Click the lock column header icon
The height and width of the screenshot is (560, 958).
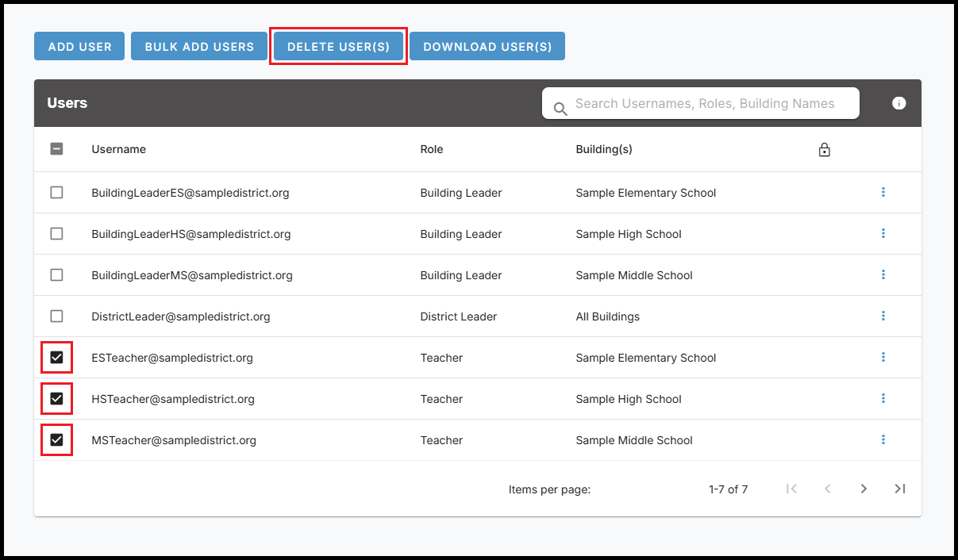[824, 149]
